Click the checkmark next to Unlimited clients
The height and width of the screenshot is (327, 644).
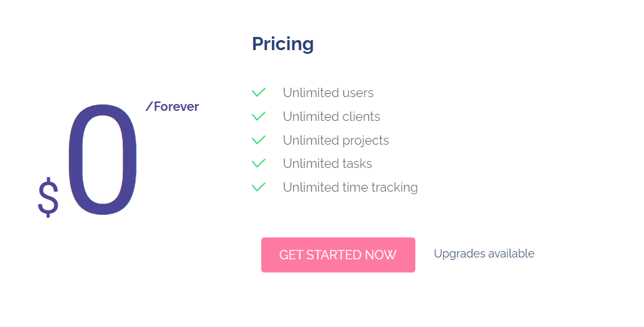[259, 117]
